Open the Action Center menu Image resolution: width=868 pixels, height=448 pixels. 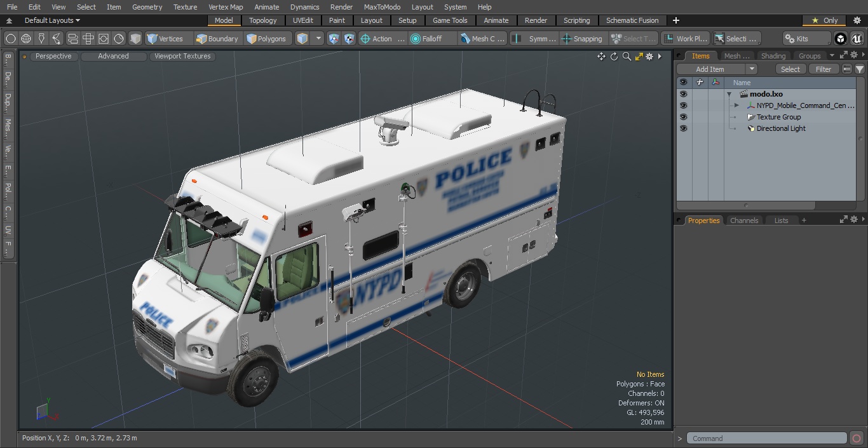pos(383,39)
